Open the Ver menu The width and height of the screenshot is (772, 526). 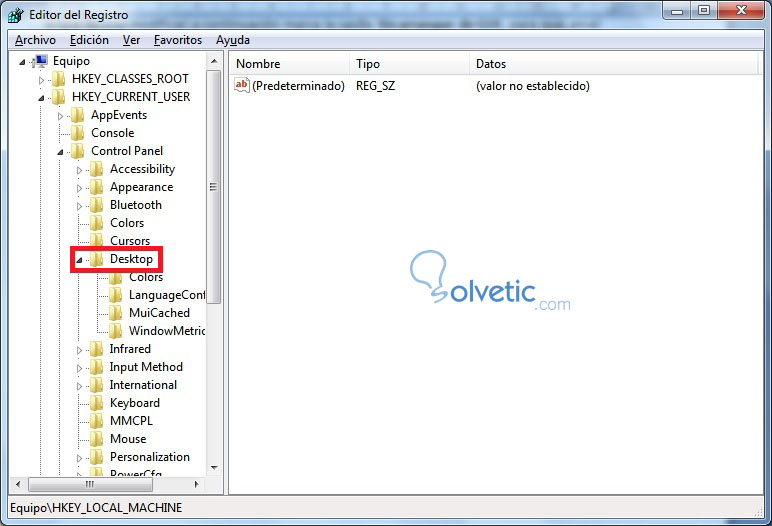tap(131, 40)
